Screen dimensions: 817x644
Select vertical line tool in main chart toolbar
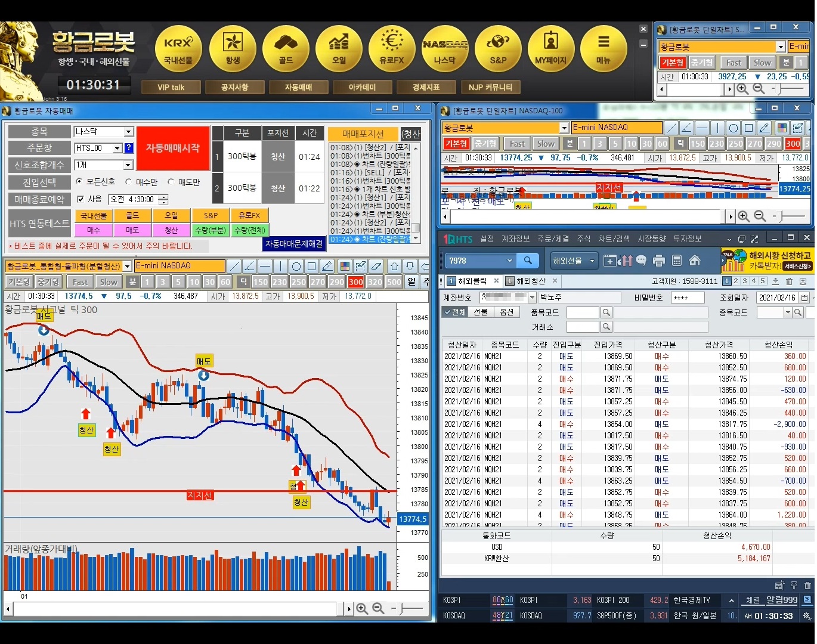[x=280, y=266]
